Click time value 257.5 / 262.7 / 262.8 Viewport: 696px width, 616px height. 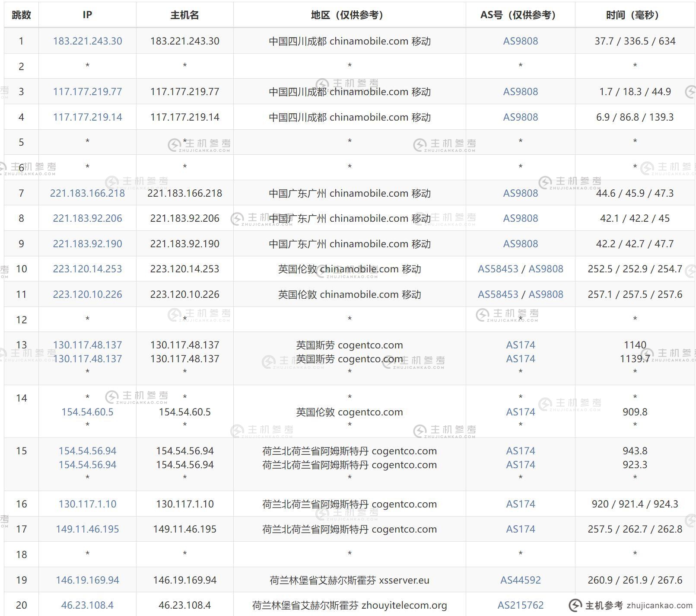(635, 529)
